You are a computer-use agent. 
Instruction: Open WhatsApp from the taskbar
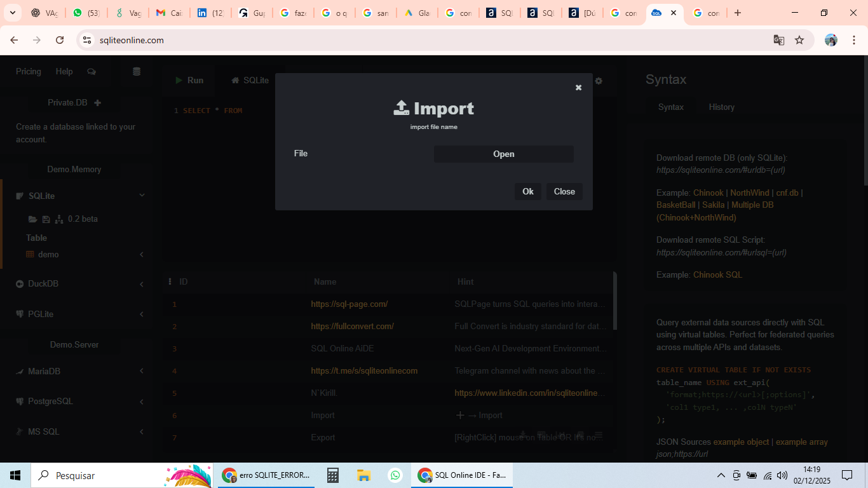(x=395, y=475)
